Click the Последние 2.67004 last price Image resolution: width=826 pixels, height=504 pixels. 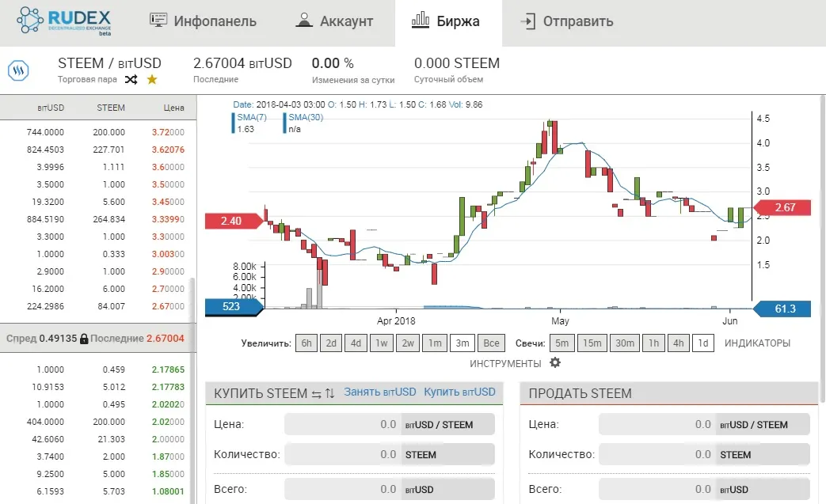(x=137, y=339)
